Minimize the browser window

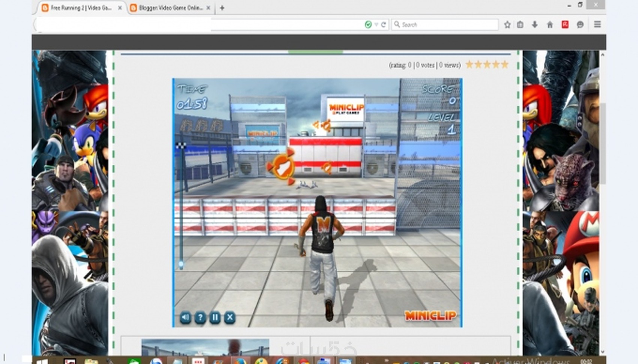tap(569, 5)
